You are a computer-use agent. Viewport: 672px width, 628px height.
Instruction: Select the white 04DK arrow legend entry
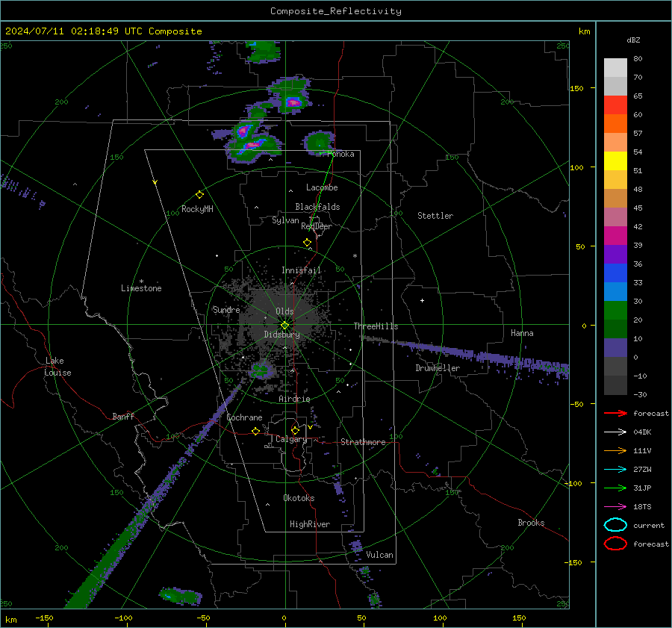[615, 432]
